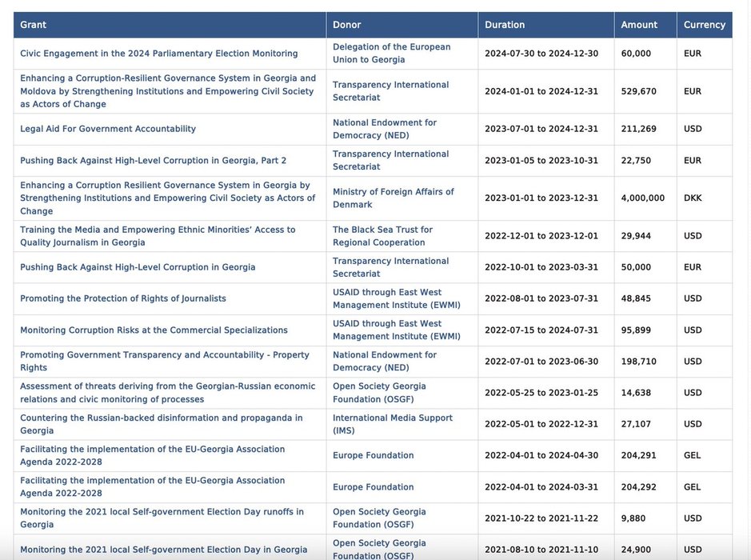Select the 4,000,000 amount cell
This screenshot has width=751, height=560.
coord(642,198)
